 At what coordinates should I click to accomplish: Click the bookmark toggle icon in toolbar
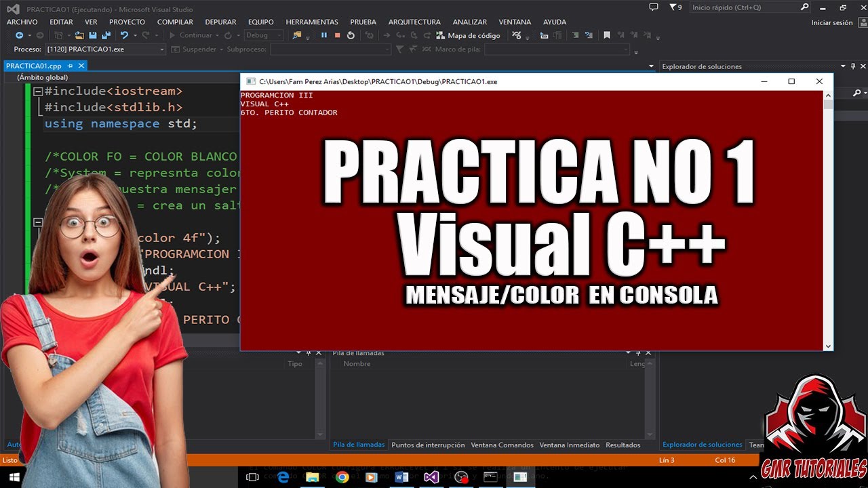pos(607,35)
